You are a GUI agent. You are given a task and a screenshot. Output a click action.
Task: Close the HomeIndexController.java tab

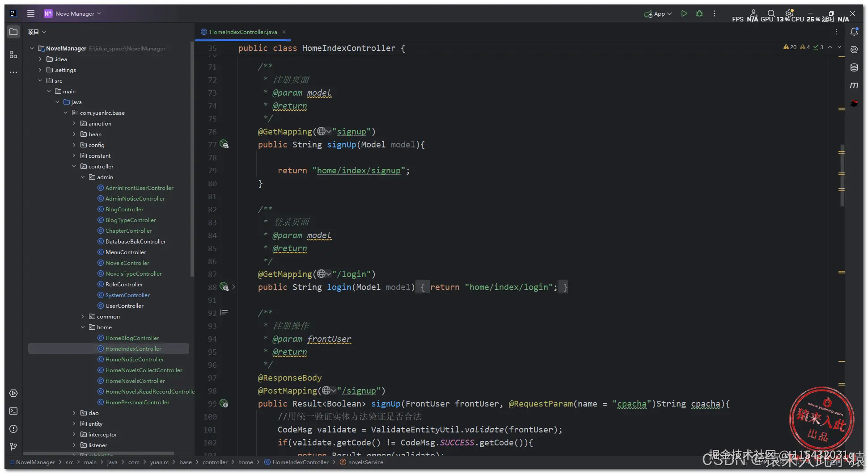click(x=284, y=32)
